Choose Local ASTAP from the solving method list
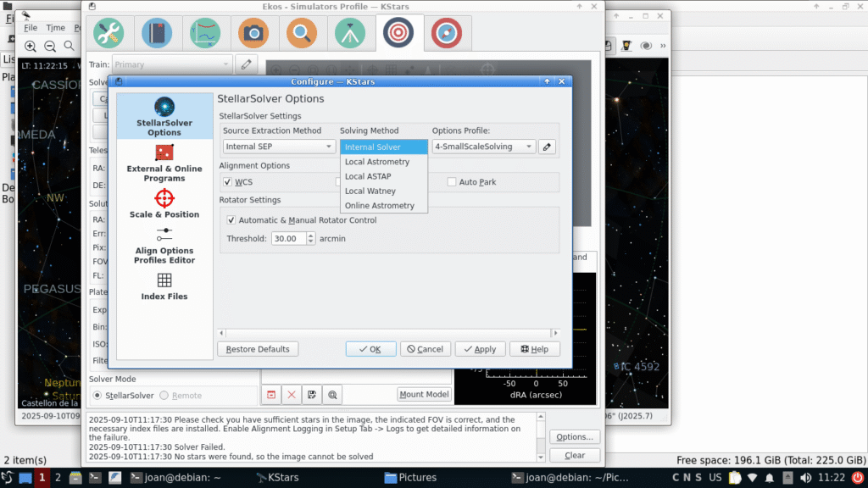The height and width of the screenshot is (488, 868). 384,176
